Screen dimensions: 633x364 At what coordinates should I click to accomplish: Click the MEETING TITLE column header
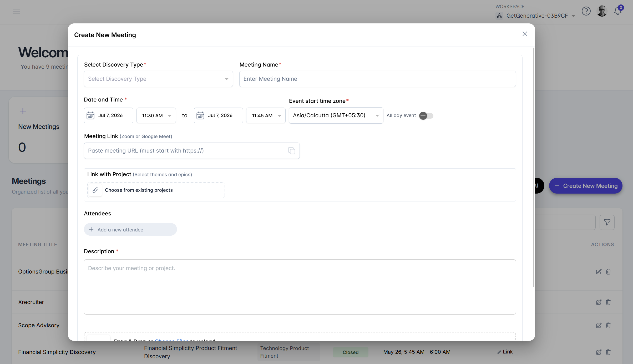point(38,244)
